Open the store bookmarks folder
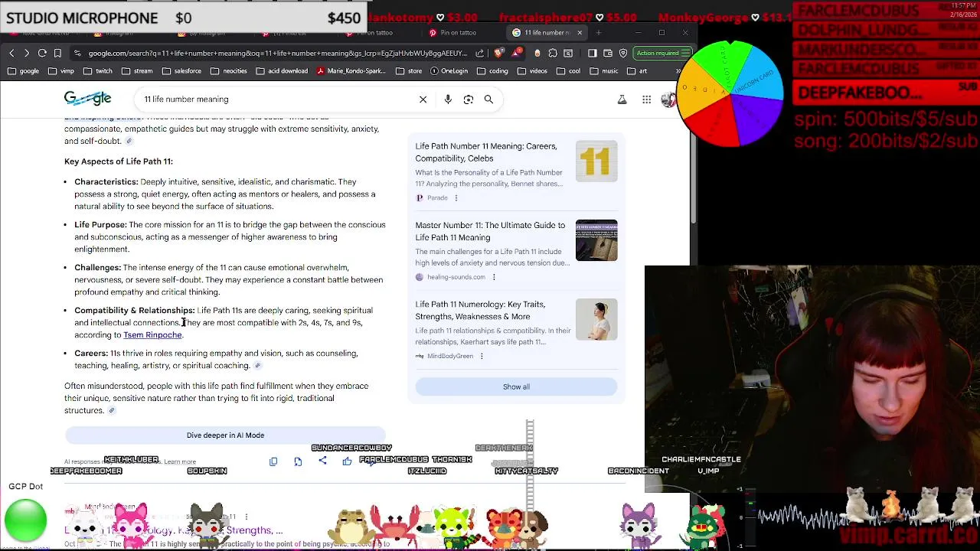 (x=409, y=71)
